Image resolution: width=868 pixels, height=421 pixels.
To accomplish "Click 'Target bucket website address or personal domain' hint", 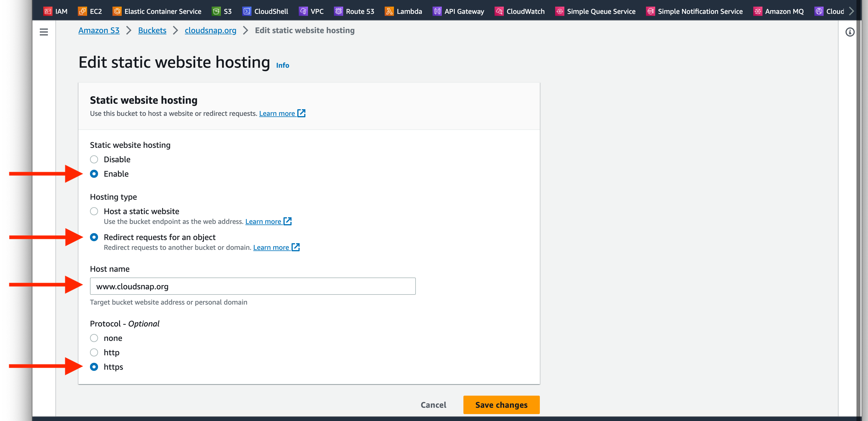I will click(x=168, y=302).
